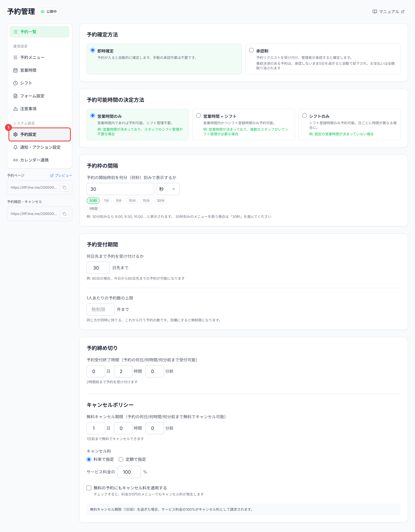The width and height of the screenshot is (415, 532).
Task: Click the 日先まで days input field
Action: click(98, 268)
